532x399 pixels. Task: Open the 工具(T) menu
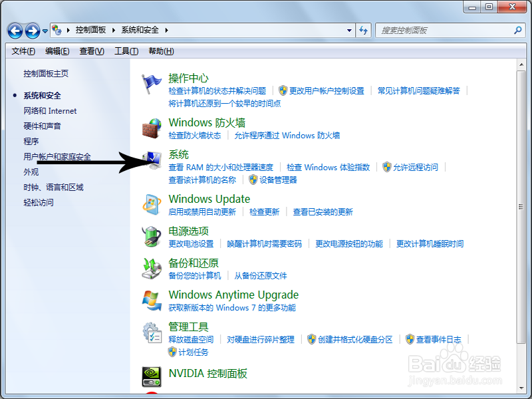coord(126,51)
